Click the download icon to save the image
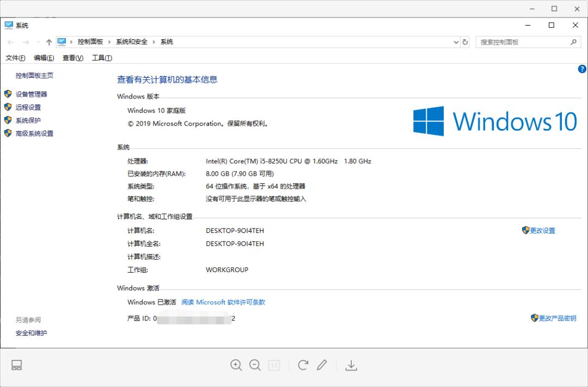This screenshot has width=588, height=387. (x=351, y=365)
